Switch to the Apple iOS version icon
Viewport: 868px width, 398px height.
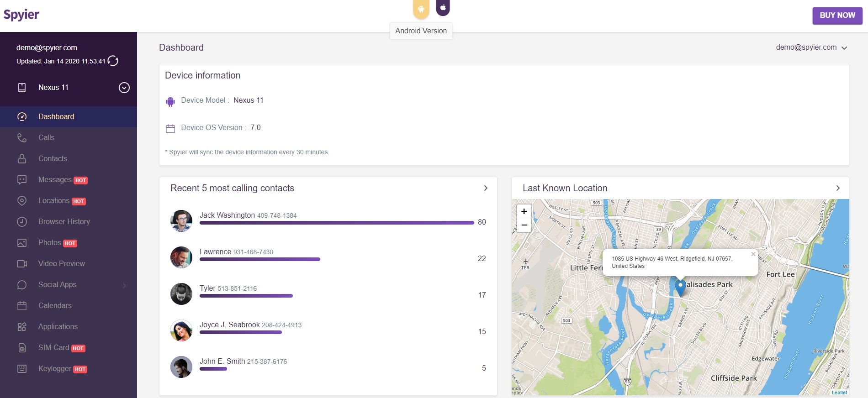(443, 7)
